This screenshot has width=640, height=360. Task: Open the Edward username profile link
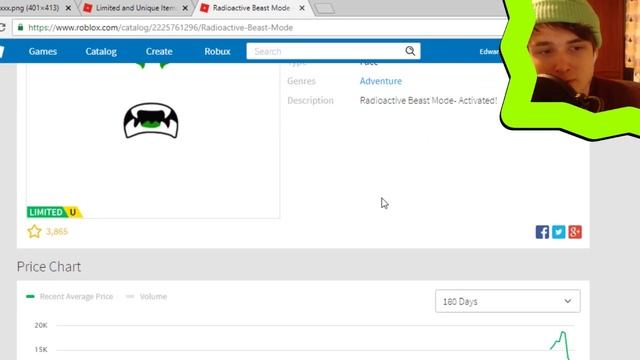point(489,51)
